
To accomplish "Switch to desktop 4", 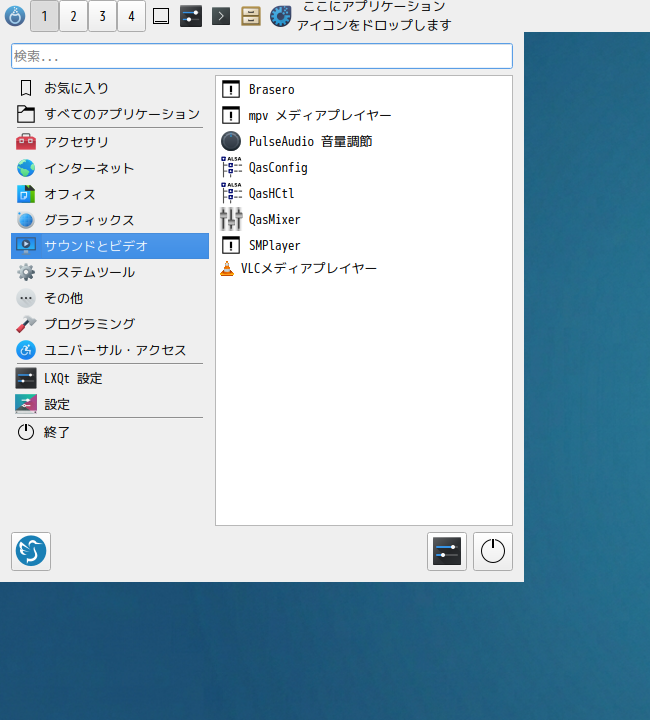I will [x=131, y=16].
